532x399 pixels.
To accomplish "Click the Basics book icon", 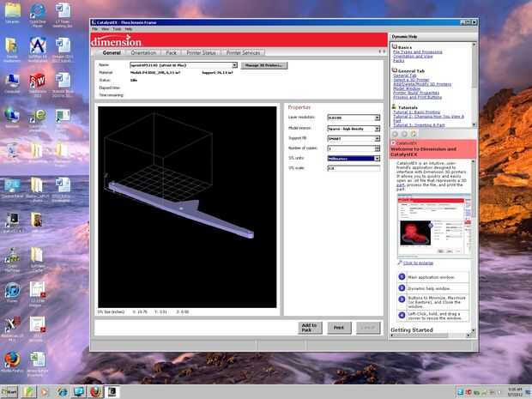I will click(394, 46).
